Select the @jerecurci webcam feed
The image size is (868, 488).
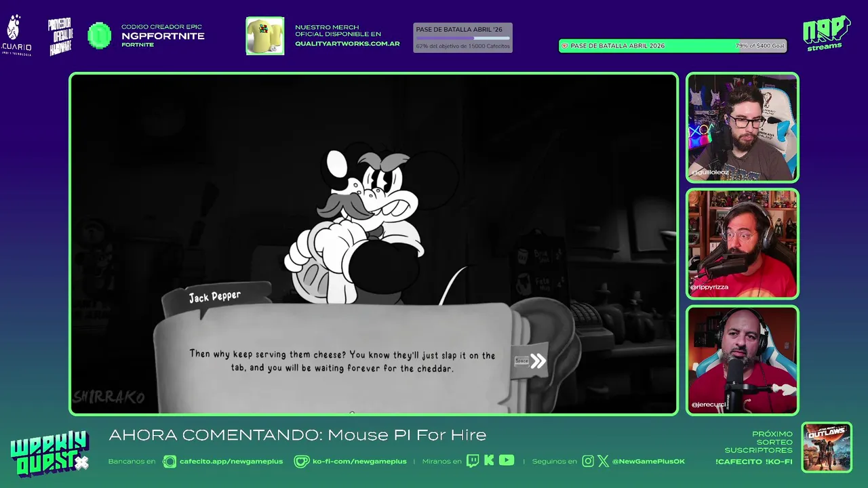point(743,360)
